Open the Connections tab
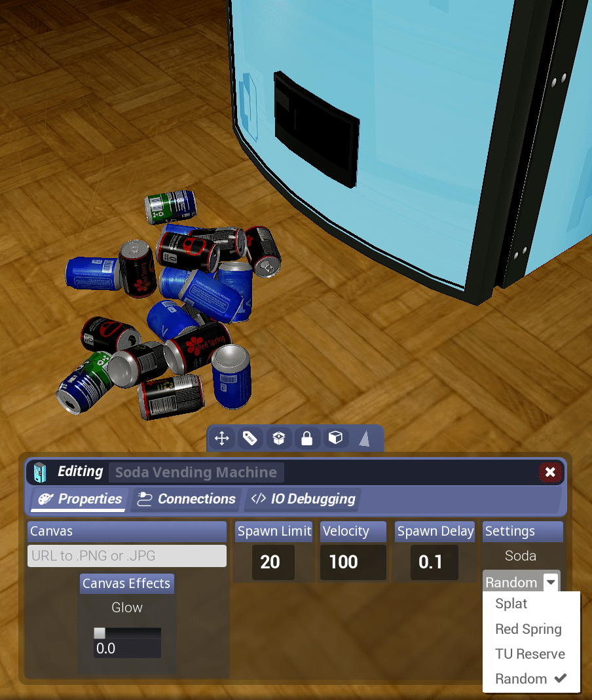This screenshot has width=592, height=700. click(x=186, y=499)
